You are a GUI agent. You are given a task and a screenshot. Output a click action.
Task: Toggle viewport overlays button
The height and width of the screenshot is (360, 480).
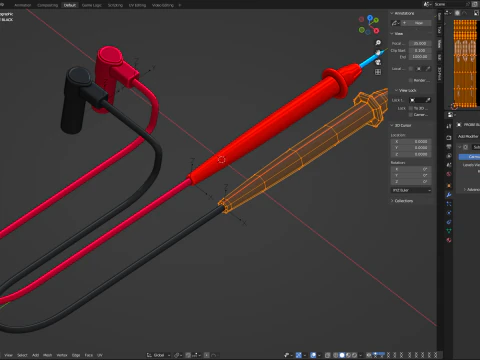pyautogui.click(x=313, y=355)
